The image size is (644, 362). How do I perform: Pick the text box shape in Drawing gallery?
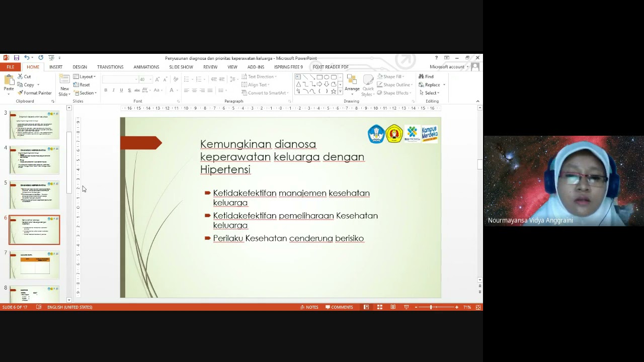pyautogui.click(x=298, y=77)
